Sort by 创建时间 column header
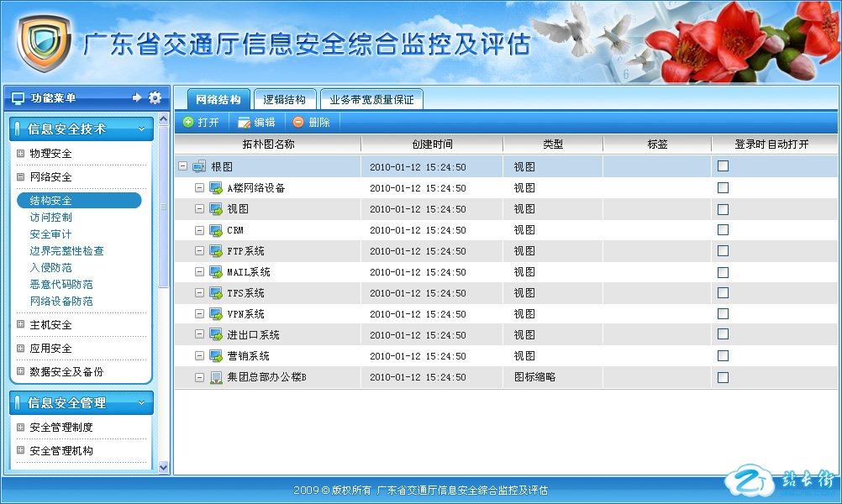This screenshot has width=842, height=504. coord(432,144)
